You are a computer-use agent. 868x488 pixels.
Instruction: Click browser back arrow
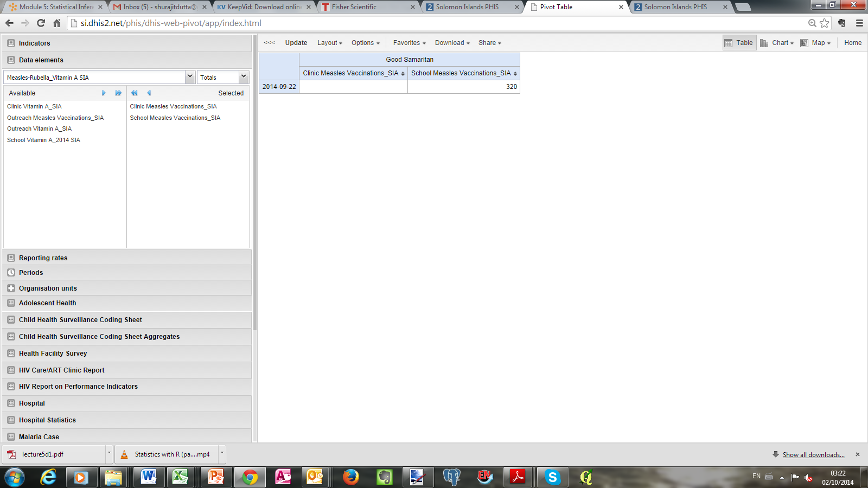9,23
